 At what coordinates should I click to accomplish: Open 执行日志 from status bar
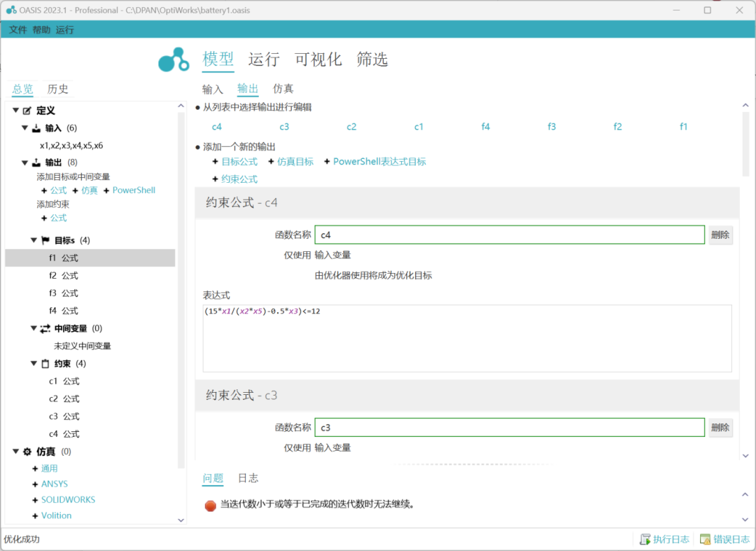[x=671, y=539]
